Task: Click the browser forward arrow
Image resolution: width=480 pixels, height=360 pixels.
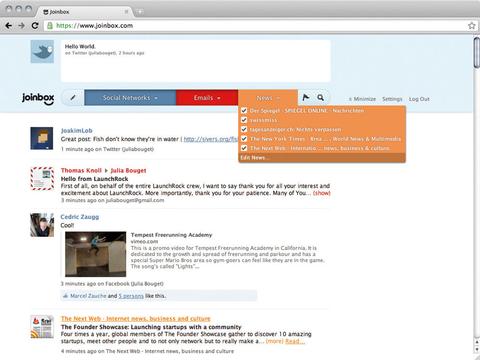Action: coord(22,25)
